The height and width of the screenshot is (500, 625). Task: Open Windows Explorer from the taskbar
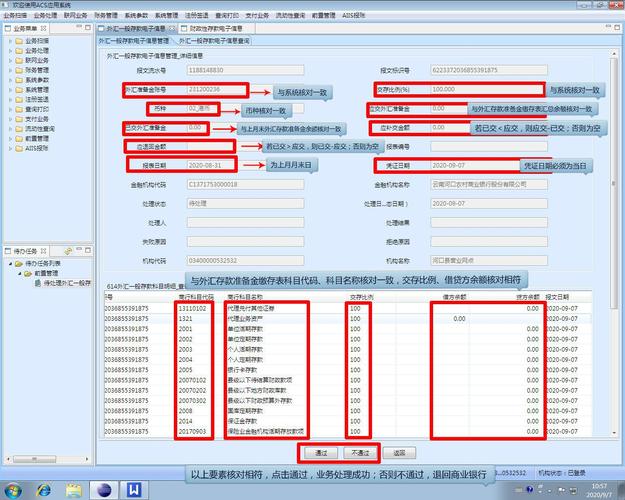click(x=74, y=490)
